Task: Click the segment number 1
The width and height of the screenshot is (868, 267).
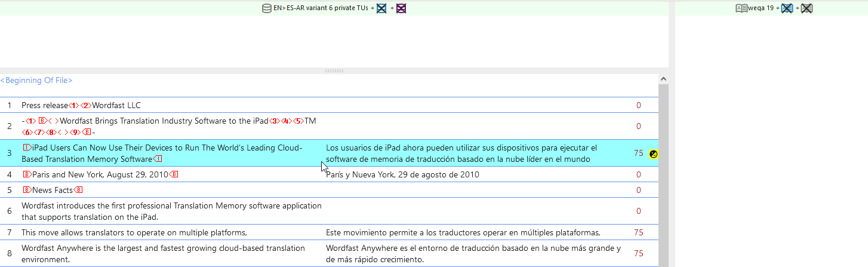Action: pyautogui.click(x=10, y=105)
